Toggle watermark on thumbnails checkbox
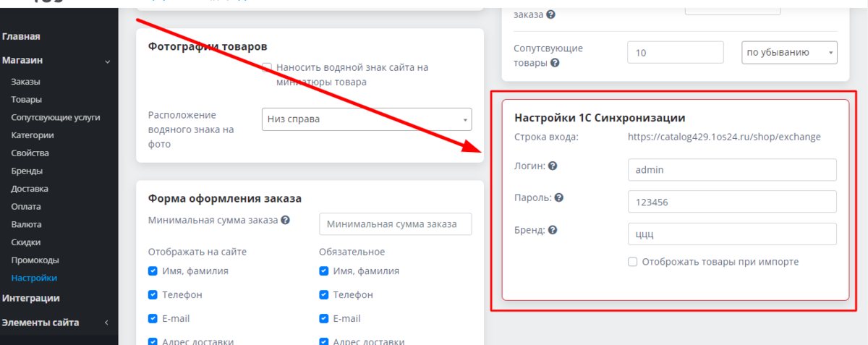The image size is (868, 345). [x=267, y=67]
